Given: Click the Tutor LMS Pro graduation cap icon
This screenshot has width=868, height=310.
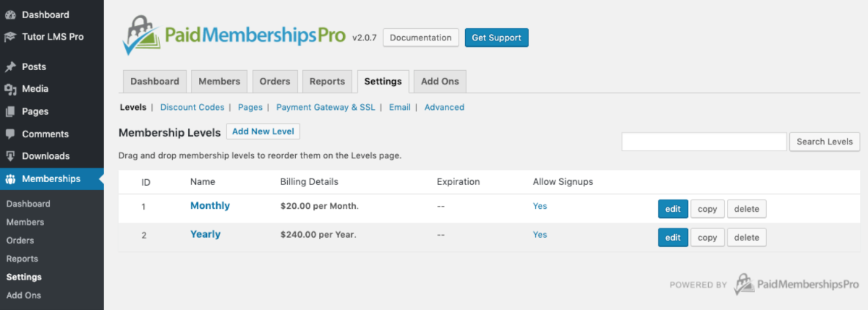Looking at the screenshot, I should [10, 36].
